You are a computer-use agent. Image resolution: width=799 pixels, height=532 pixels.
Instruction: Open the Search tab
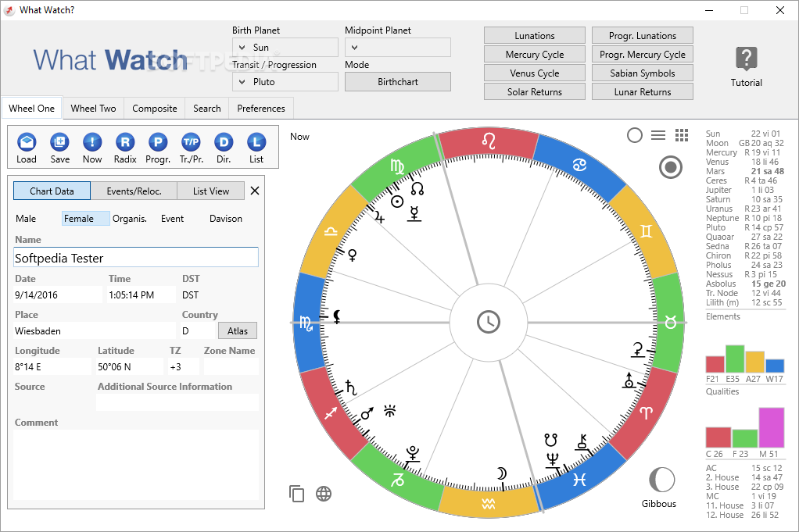click(x=207, y=109)
